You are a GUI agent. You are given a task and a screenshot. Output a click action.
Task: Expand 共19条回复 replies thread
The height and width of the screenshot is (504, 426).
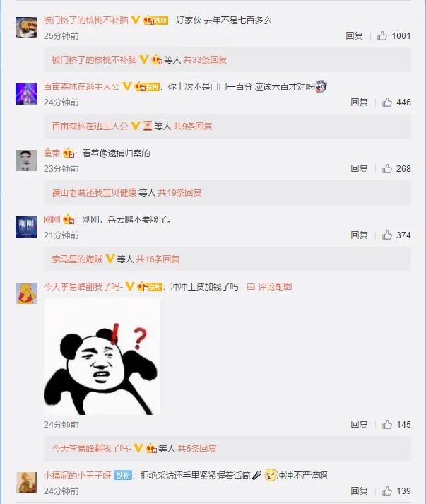pyautogui.click(x=179, y=193)
